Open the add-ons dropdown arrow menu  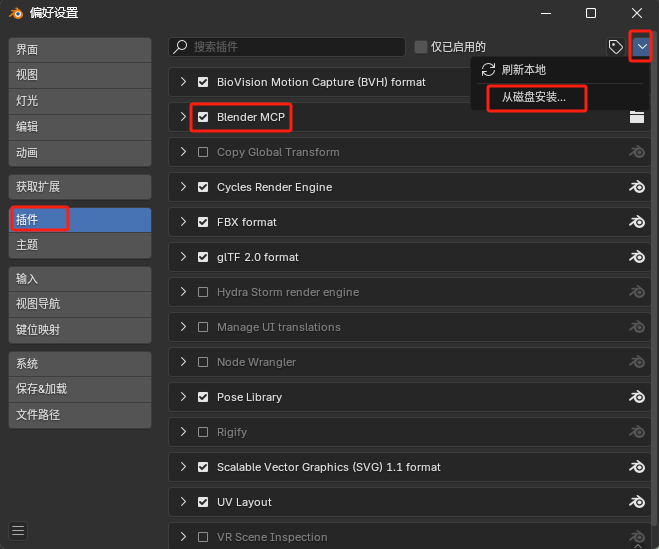641,47
